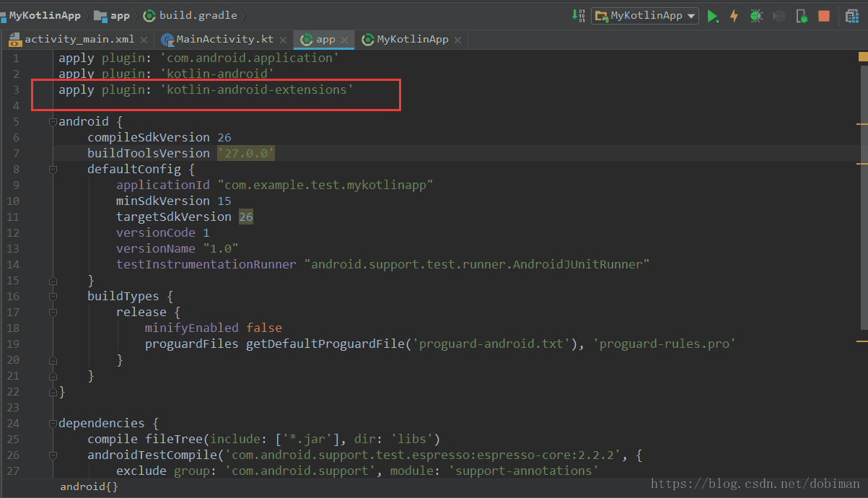Click the minSdkVersion 15 line
This screenshot has width=868, height=498.
tap(174, 201)
